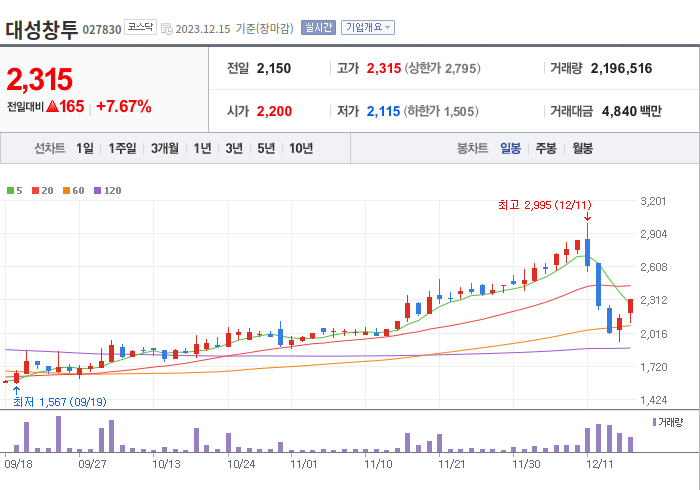Image resolution: width=700 pixels, height=490 pixels.
Task: Select the 1일 line chart tab
Action: coord(85,148)
